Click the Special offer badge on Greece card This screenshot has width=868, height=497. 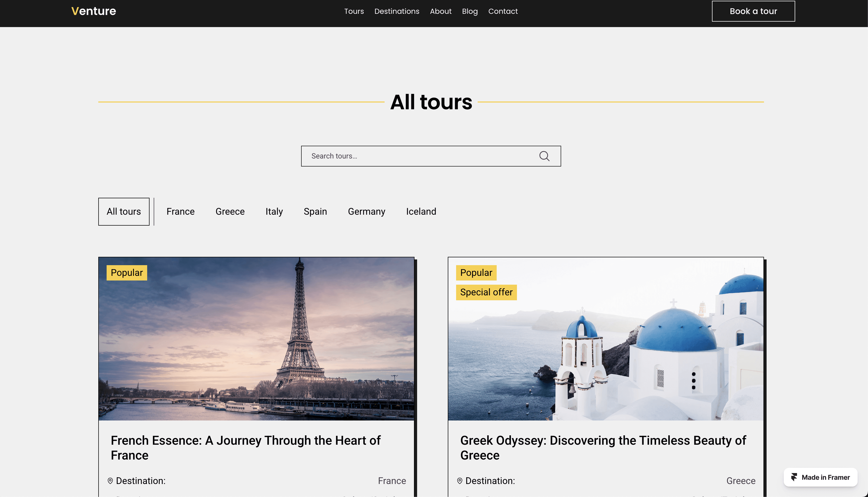pyautogui.click(x=486, y=292)
